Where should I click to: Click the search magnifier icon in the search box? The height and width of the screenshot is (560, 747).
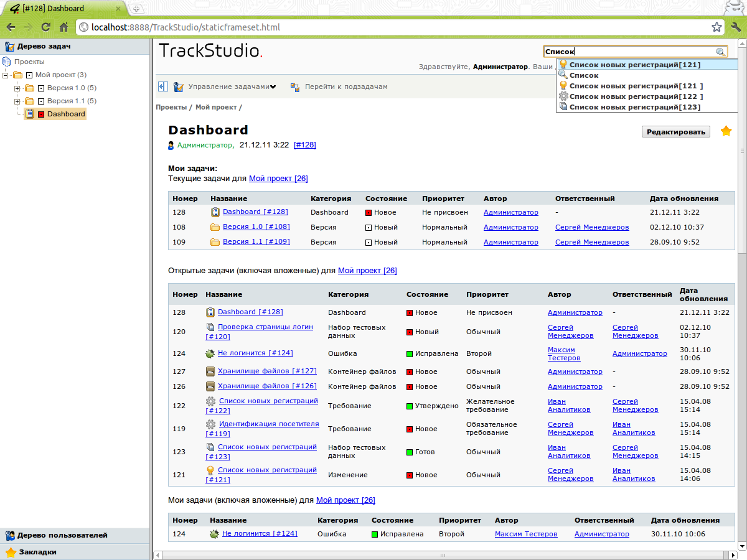(720, 52)
